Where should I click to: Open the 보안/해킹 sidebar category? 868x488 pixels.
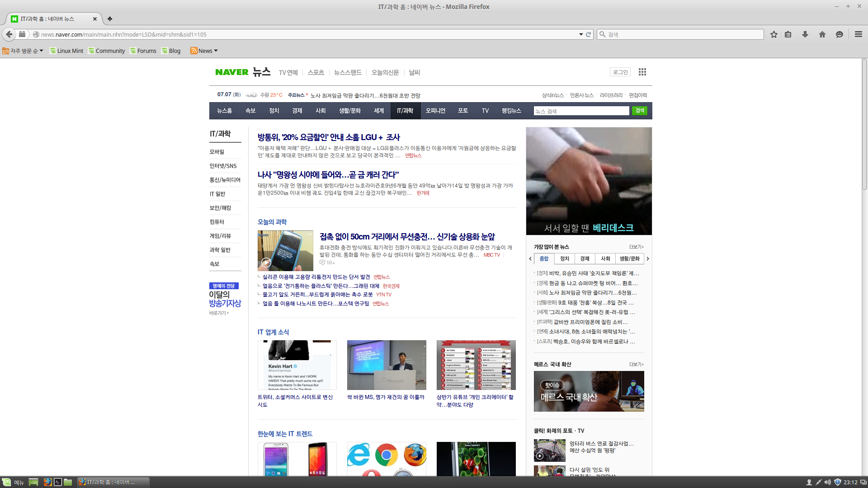tap(220, 208)
